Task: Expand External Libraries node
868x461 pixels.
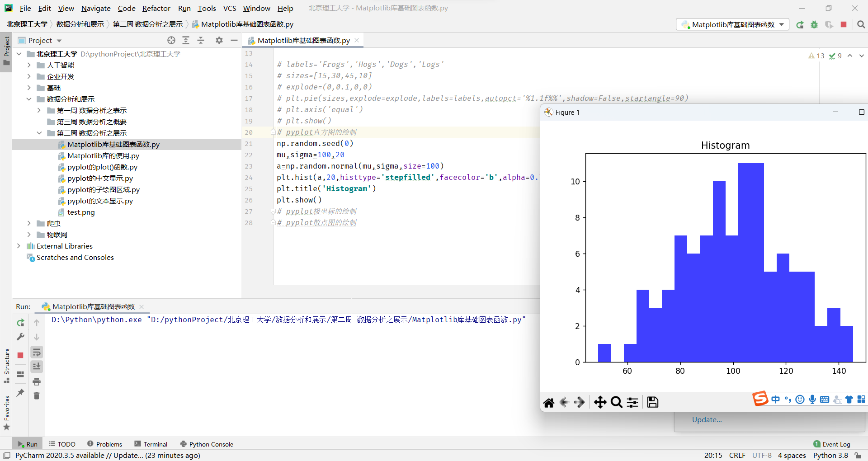Action: 19,246
